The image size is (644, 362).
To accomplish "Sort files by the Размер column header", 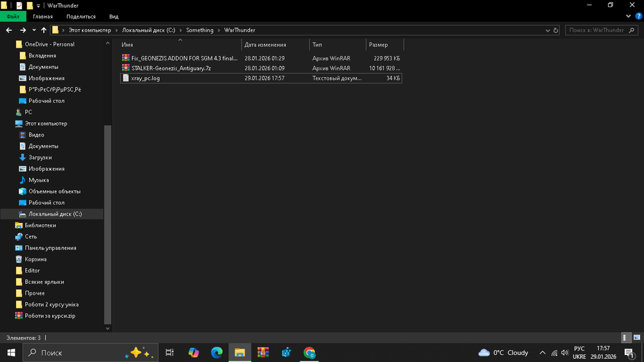I will point(379,45).
